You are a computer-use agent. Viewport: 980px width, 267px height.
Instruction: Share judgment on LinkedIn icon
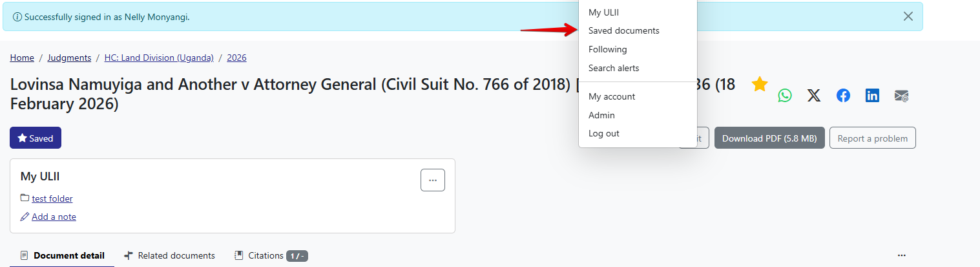(x=872, y=96)
